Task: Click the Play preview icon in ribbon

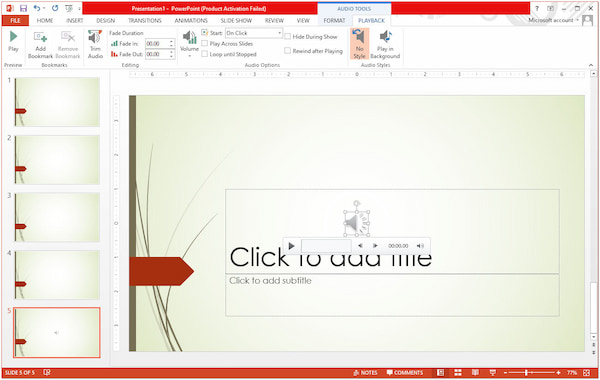Action: point(13,41)
